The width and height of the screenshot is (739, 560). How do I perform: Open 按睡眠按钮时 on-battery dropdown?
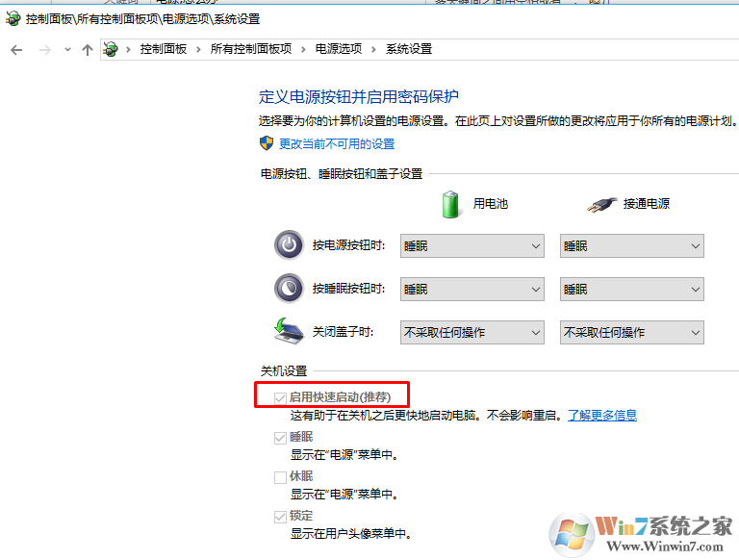[472, 290]
